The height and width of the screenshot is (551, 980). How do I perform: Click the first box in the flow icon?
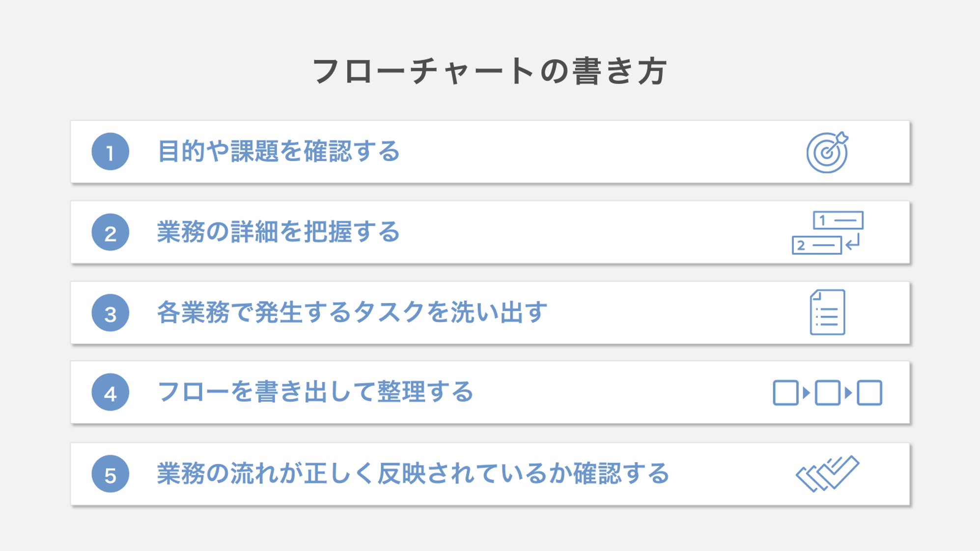coord(785,393)
